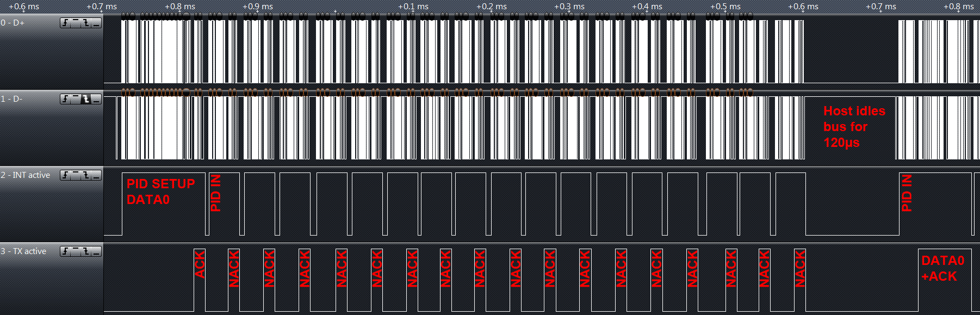Set rising edge trigger on D- channel

point(66,99)
